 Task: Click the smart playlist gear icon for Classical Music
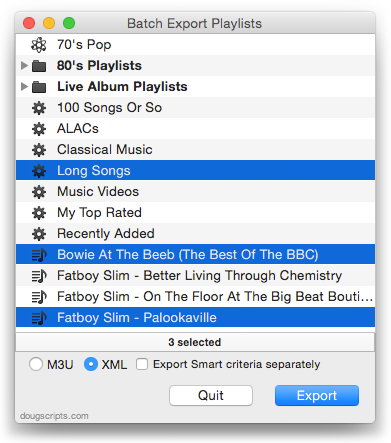[x=39, y=150]
